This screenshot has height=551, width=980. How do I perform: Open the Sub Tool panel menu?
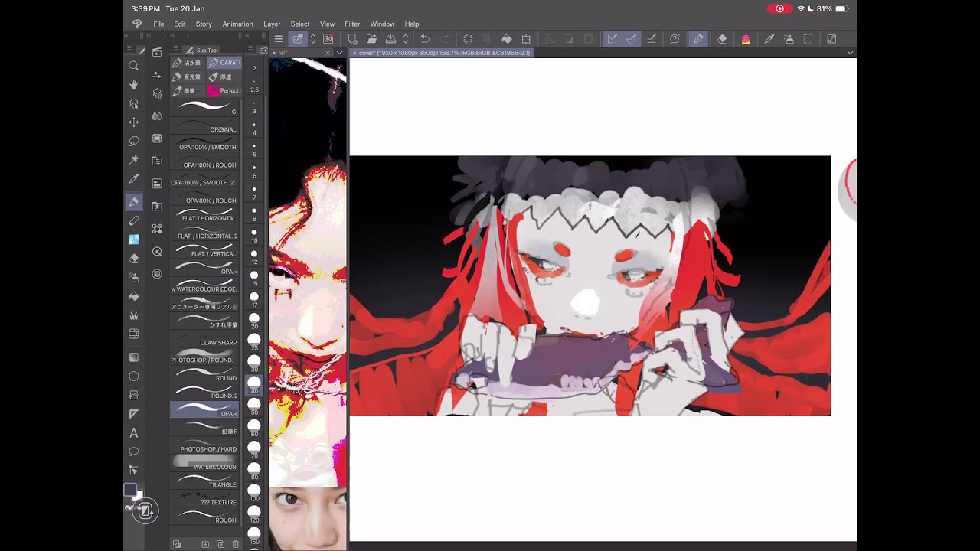point(174,50)
